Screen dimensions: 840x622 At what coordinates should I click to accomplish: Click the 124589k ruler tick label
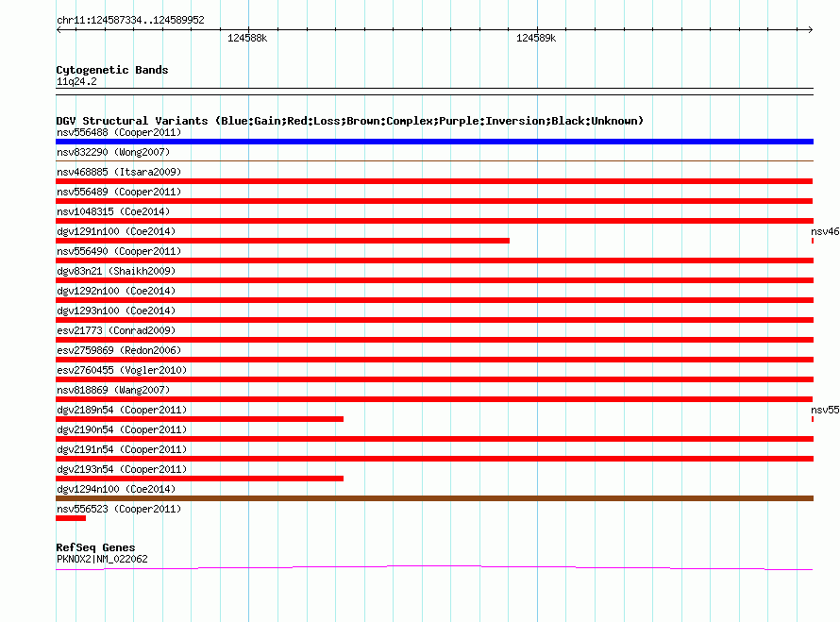point(536,38)
